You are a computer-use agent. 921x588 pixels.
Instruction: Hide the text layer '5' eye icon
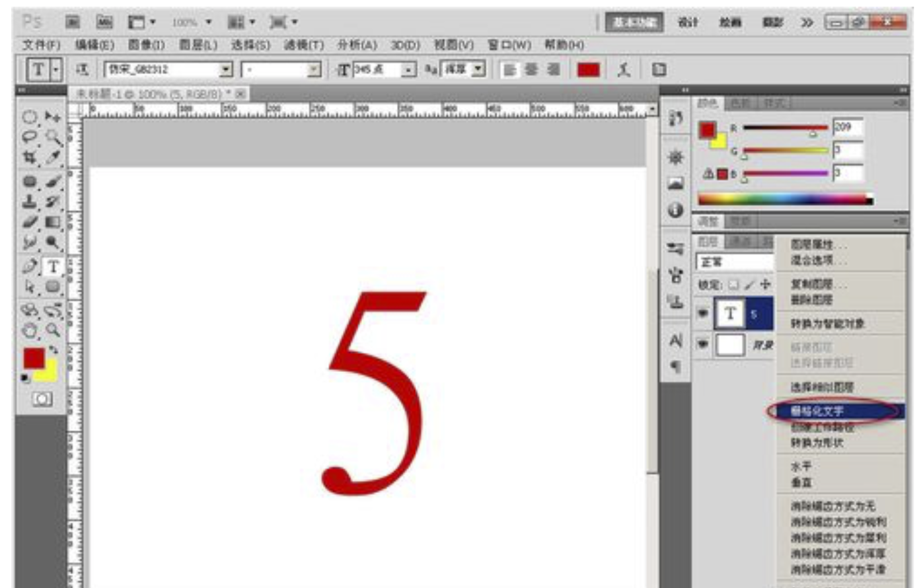(703, 313)
